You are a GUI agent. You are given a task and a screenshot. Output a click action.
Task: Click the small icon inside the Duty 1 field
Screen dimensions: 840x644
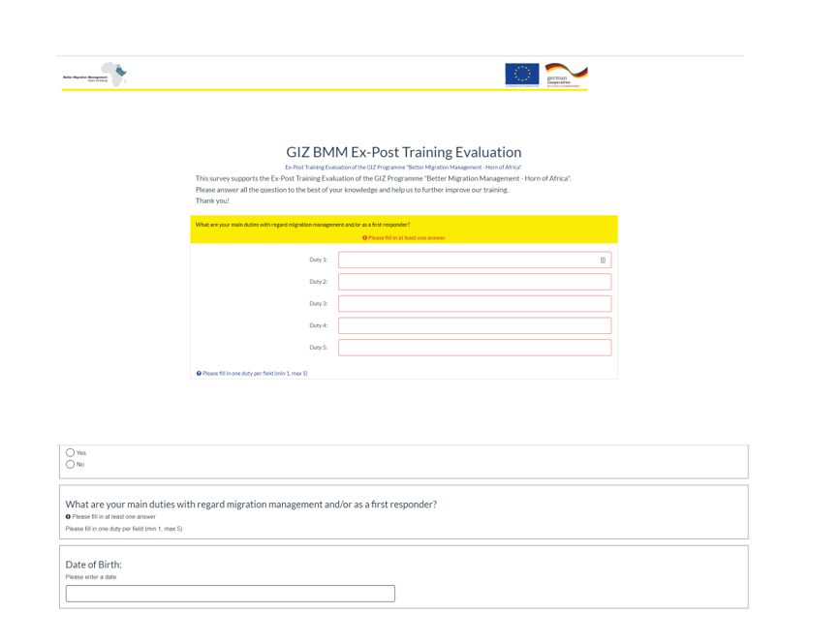603,261
